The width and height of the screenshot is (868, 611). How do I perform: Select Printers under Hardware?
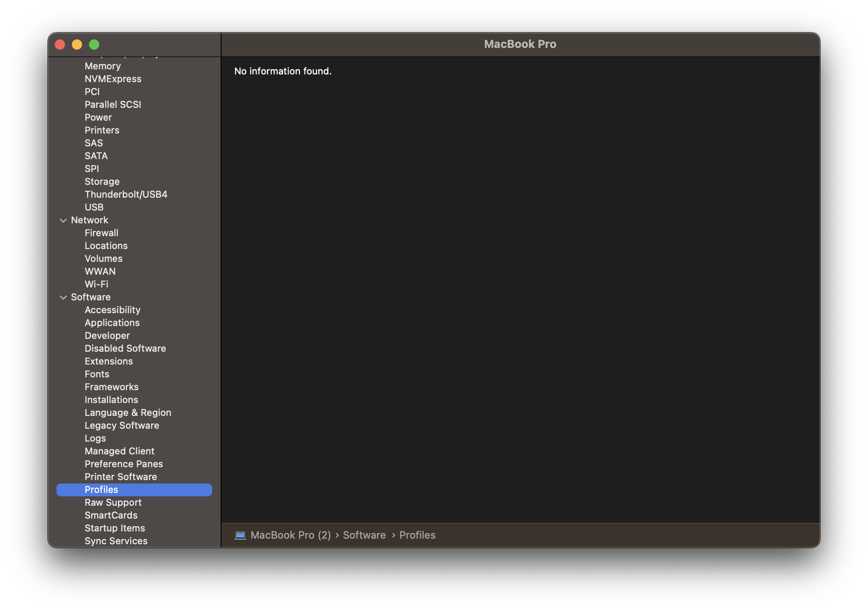[102, 130]
